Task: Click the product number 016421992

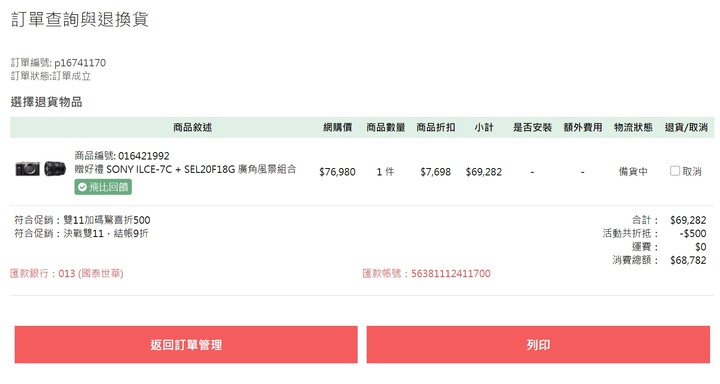Action: tap(144, 156)
